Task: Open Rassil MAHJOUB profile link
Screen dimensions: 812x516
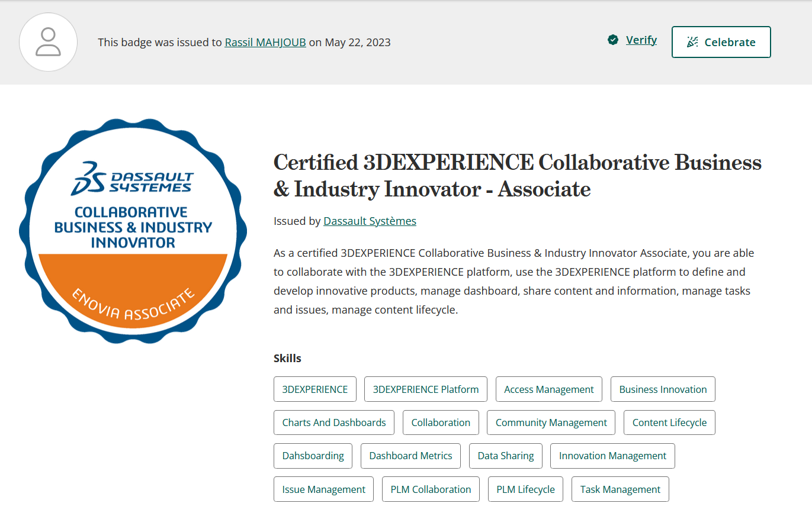Action: 265,43
